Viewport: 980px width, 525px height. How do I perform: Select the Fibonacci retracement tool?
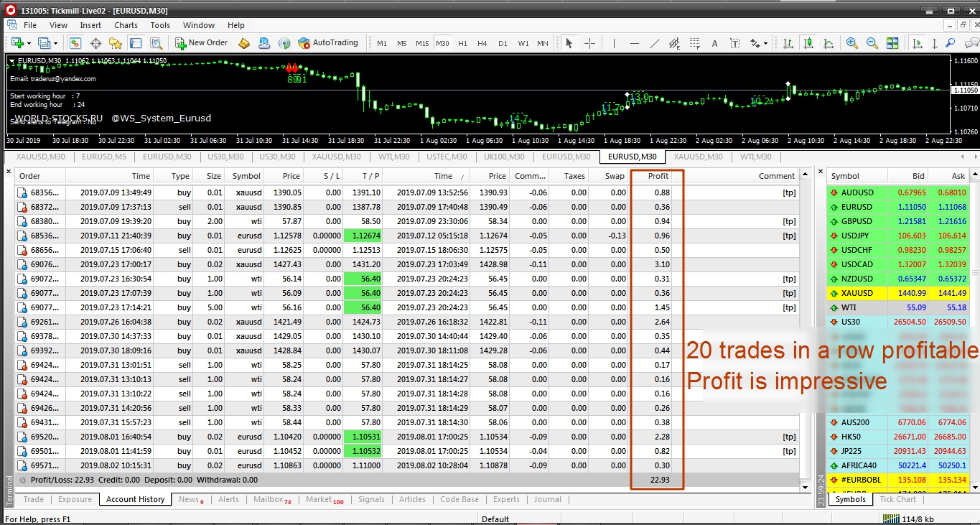pyautogui.click(x=695, y=43)
